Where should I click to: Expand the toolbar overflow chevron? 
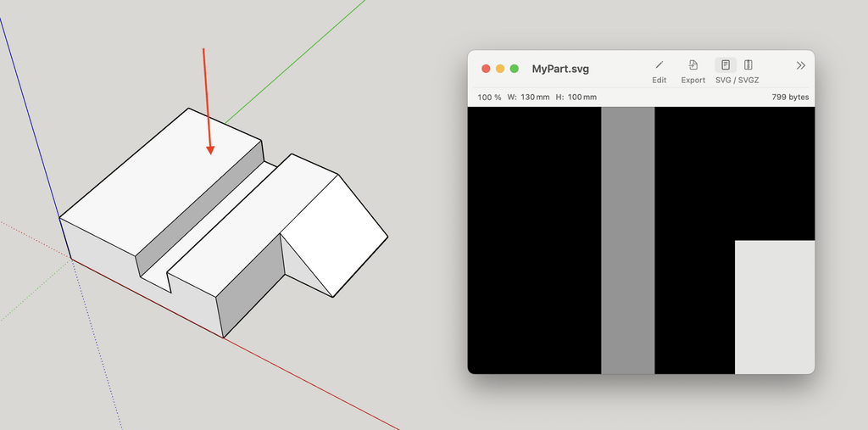(800, 65)
